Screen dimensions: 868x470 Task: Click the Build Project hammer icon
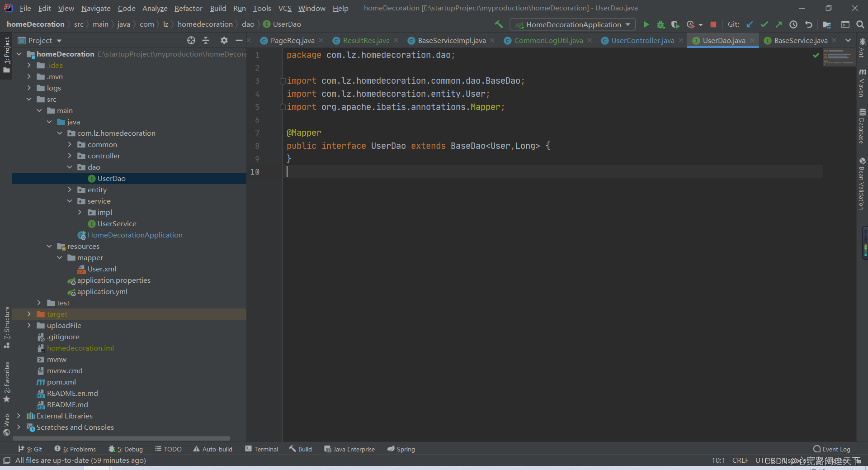click(x=499, y=24)
